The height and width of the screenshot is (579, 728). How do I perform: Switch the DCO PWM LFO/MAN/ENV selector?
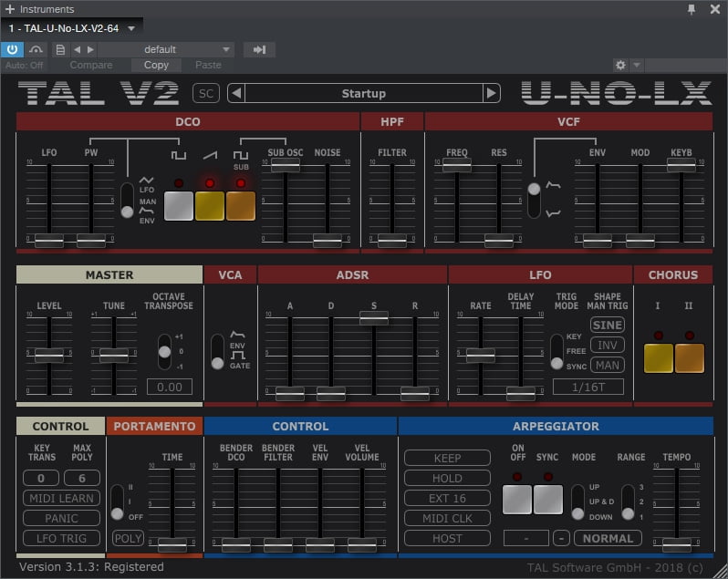127,201
